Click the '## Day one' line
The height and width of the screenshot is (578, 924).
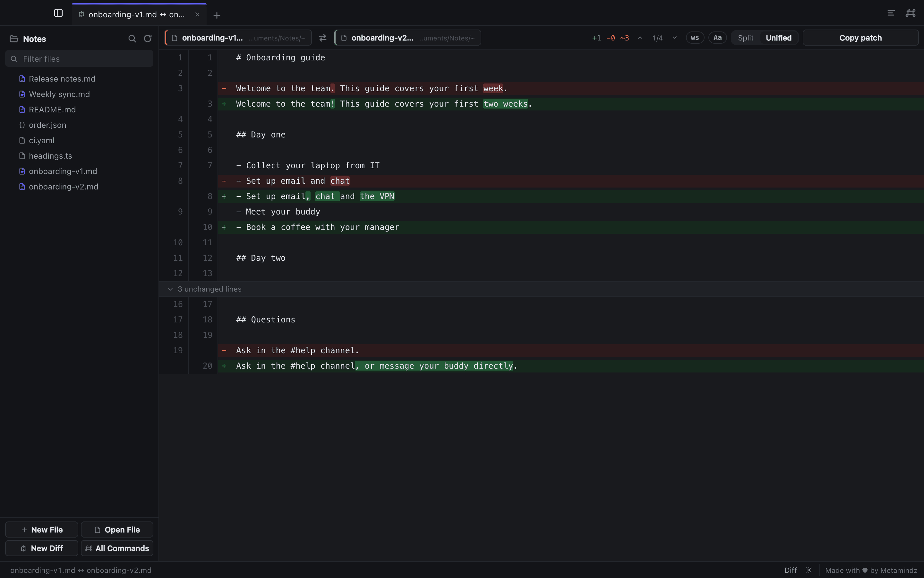pos(261,135)
